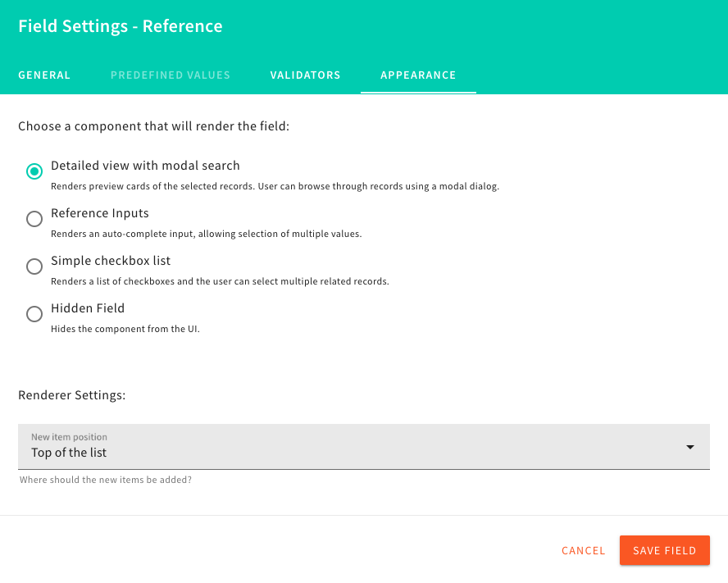Click the Field Settings - Reference title
Screen dimensions: 728x583
click(120, 25)
